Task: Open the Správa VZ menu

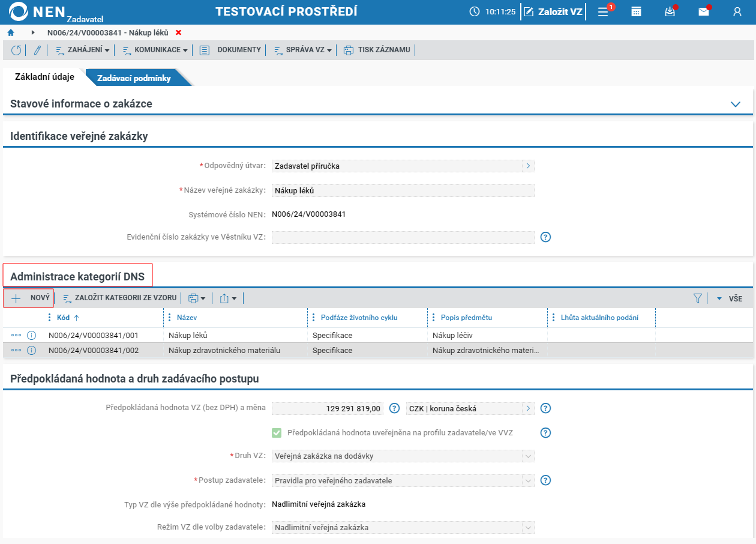Action: [x=302, y=50]
